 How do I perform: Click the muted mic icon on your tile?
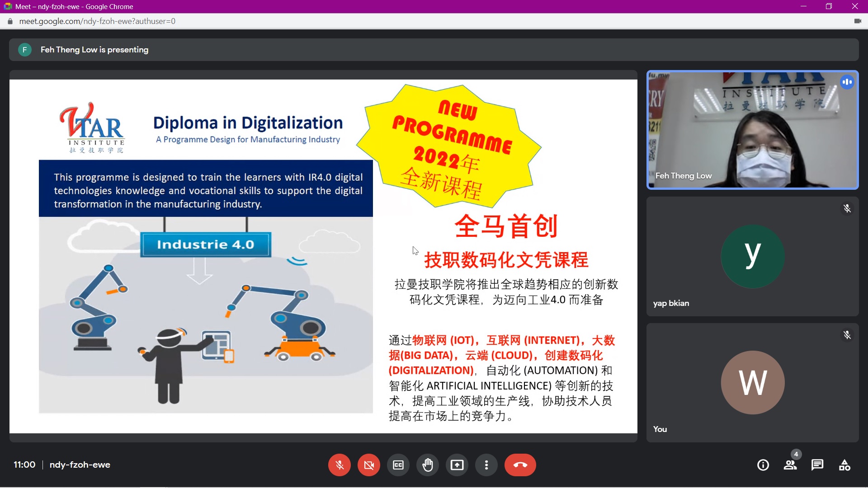click(847, 335)
